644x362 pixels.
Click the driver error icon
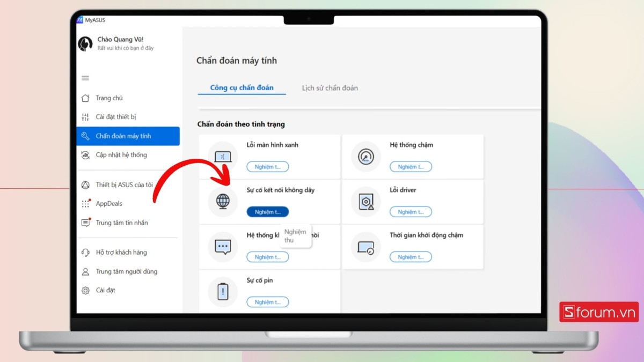[x=366, y=202]
